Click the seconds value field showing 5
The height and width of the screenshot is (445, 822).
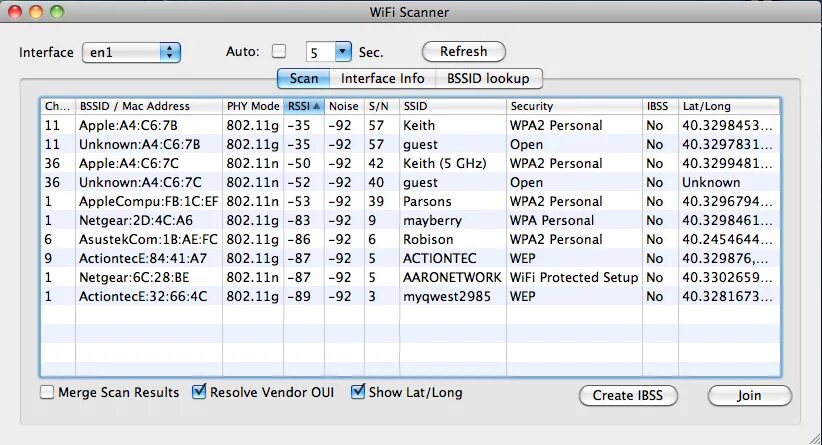coord(320,52)
